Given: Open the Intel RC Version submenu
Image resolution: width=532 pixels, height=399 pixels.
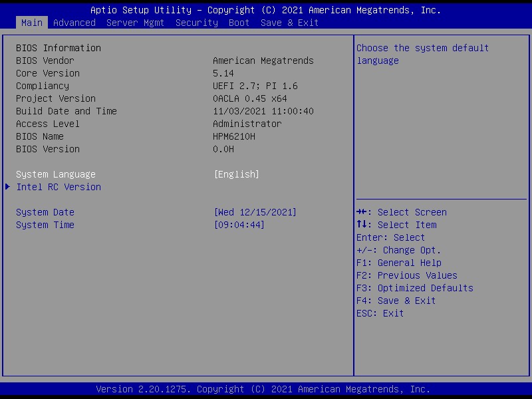Looking at the screenshot, I should pos(59,187).
